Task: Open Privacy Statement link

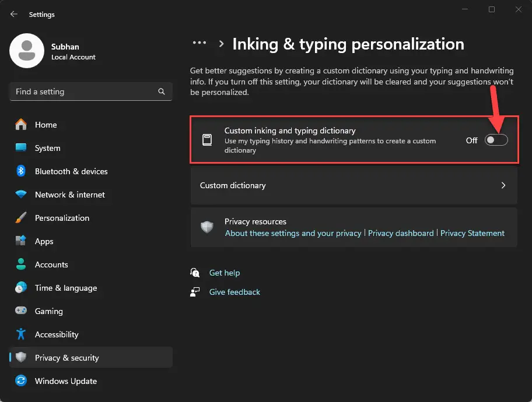Action: click(473, 233)
